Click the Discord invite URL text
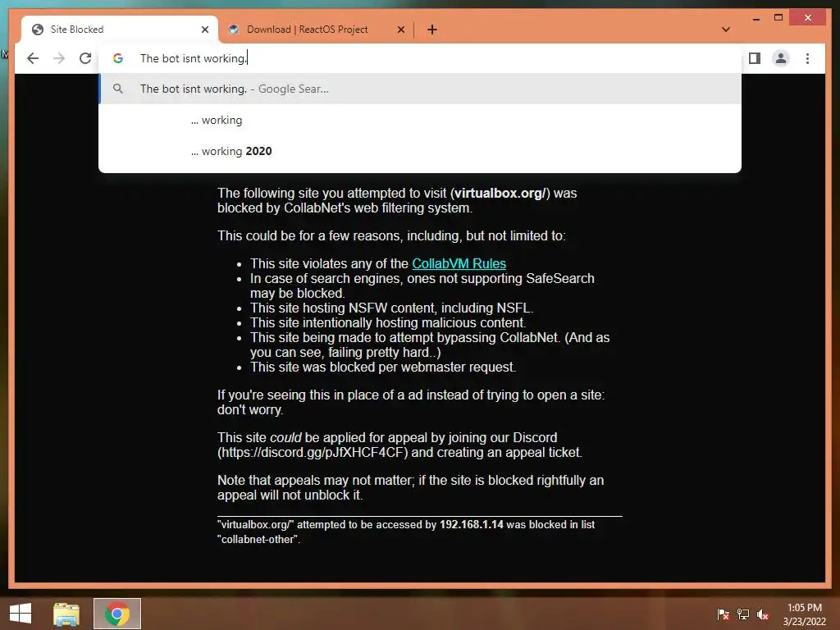Viewport: 840px width, 630px height. pyautogui.click(x=314, y=453)
